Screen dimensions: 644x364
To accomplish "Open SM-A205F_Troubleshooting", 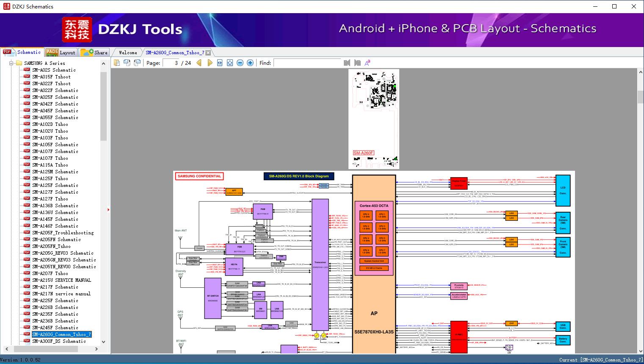I will click(x=63, y=233).
